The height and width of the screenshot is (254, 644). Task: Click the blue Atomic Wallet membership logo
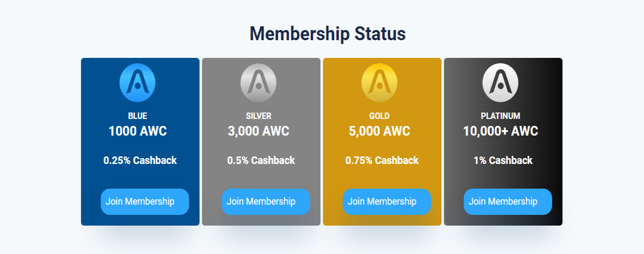click(137, 83)
